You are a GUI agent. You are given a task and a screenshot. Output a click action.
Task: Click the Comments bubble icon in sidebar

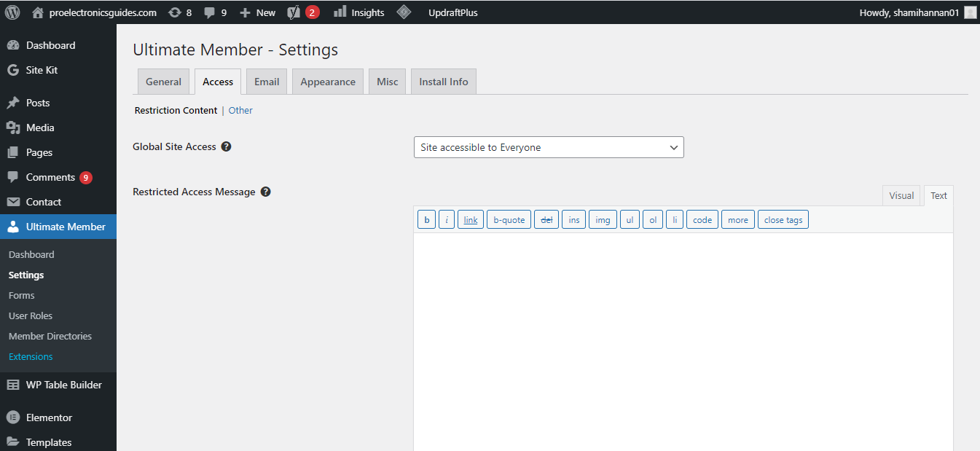13,177
